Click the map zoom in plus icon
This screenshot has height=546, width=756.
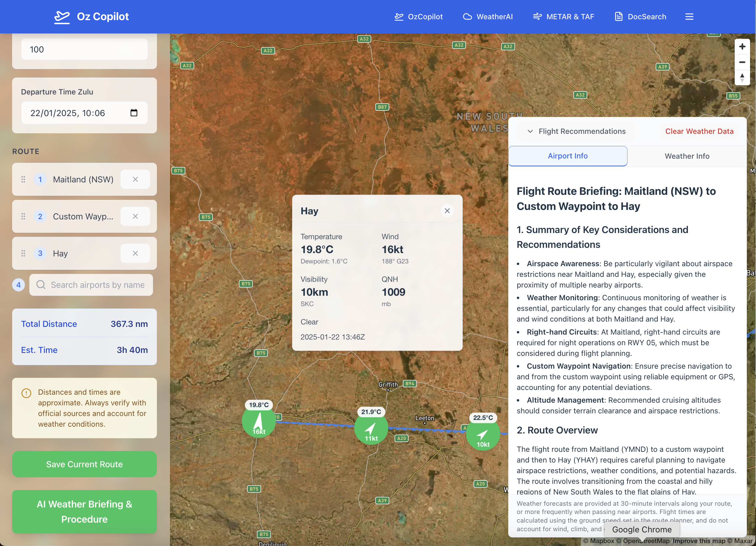click(x=742, y=47)
